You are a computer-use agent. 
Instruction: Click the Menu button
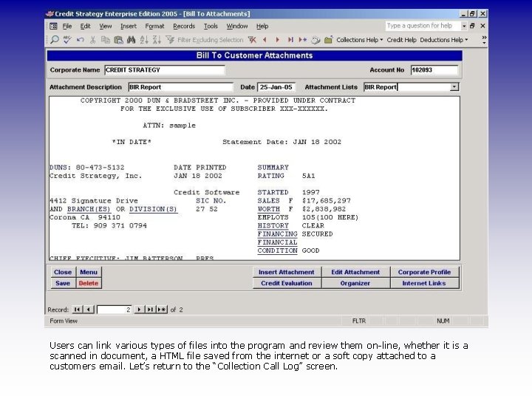click(x=89, y=272)
